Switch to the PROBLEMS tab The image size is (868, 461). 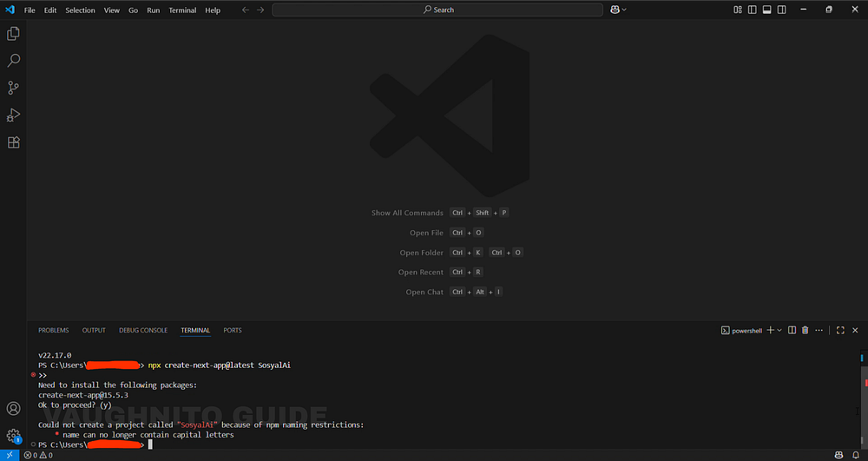tap(54, 331)
